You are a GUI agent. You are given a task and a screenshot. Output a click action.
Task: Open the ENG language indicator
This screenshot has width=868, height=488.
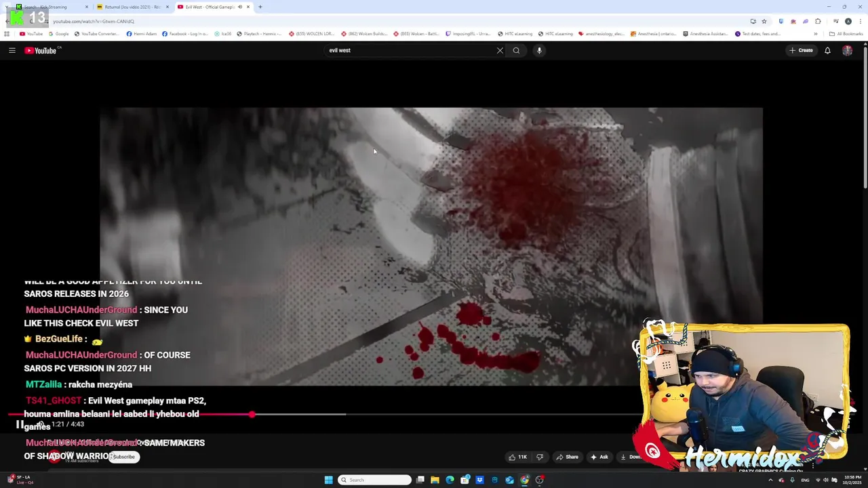[x=805, y=480]
